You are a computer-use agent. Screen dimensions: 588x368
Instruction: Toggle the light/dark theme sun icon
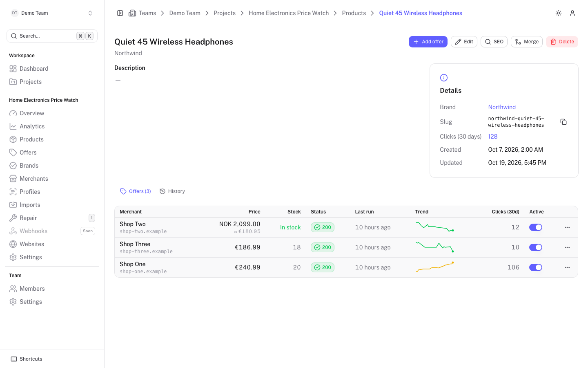559,13
